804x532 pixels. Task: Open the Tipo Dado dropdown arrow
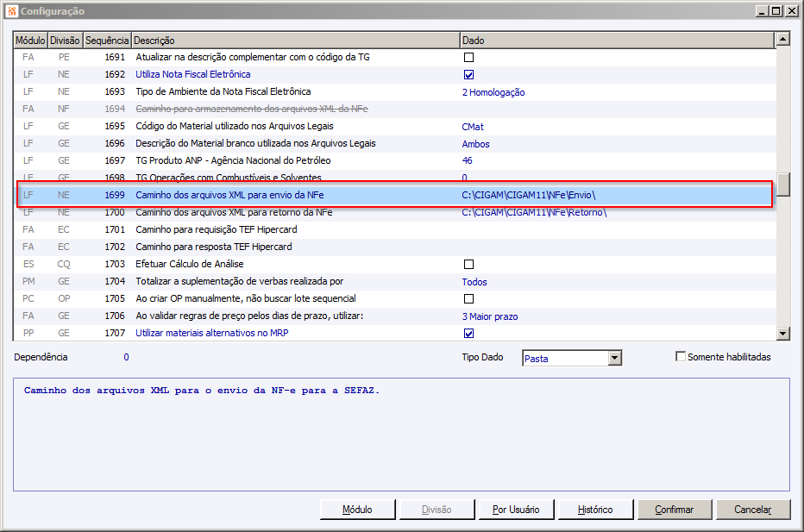pyautogui.click(x=615, y=358)
